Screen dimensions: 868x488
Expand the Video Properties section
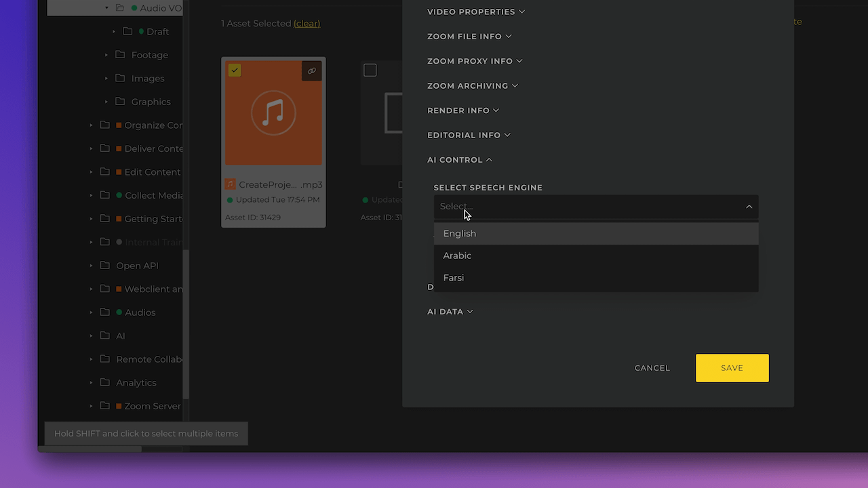(476, 12)
